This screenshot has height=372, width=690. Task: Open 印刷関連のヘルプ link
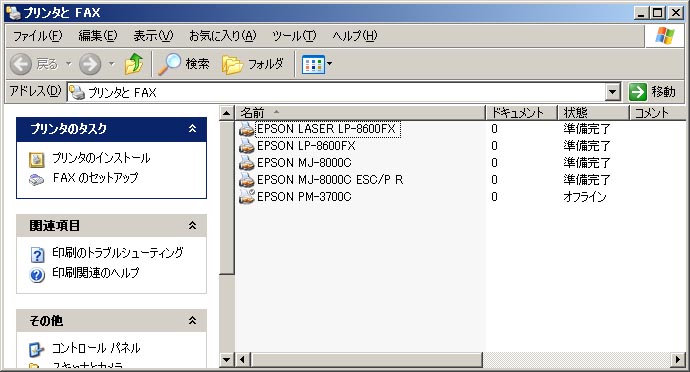coord(95,273)
